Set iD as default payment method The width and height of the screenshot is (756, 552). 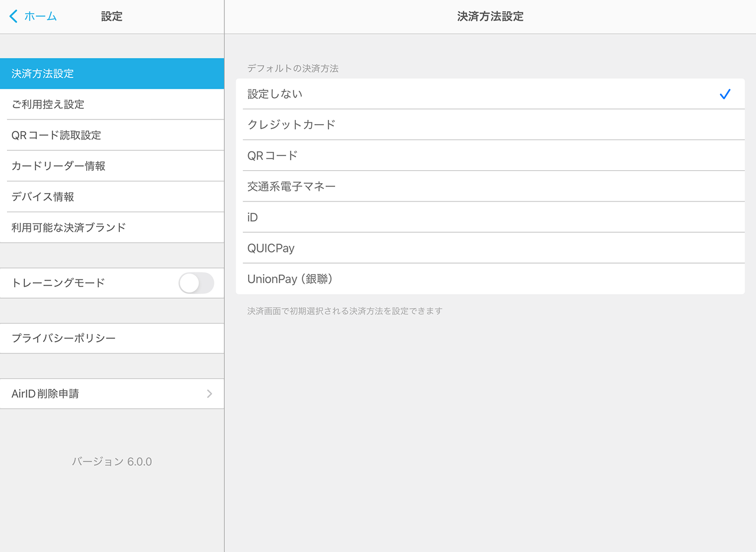(x=490, y=217)
